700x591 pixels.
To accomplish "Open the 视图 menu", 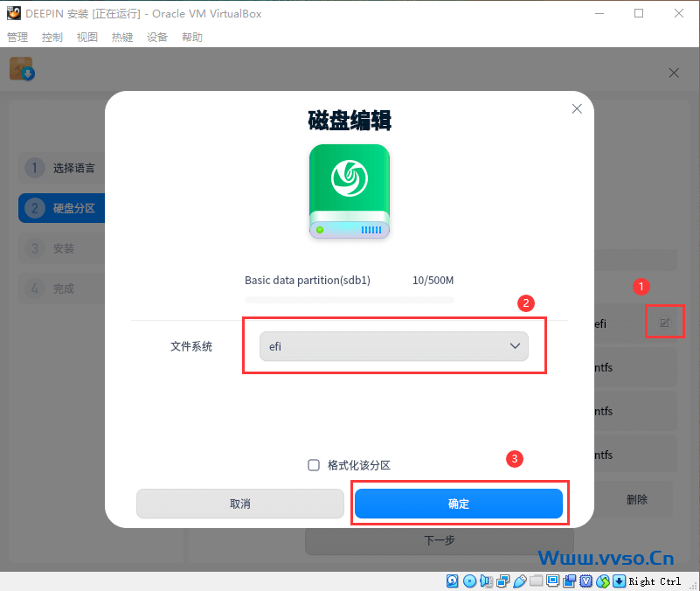I will click(87, 38).
